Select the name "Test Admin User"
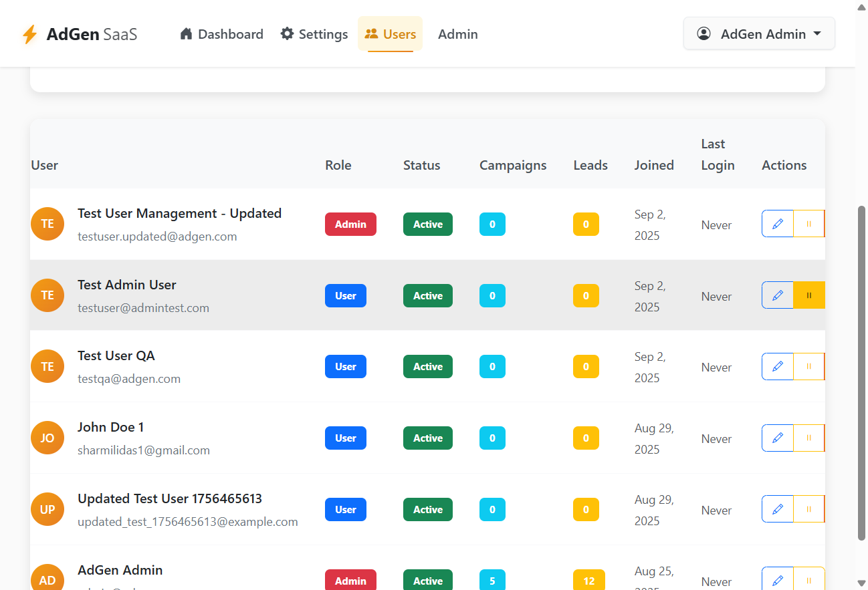Image resolution: width=868 pixels, height=590 pixels. [x=127, y=285]
